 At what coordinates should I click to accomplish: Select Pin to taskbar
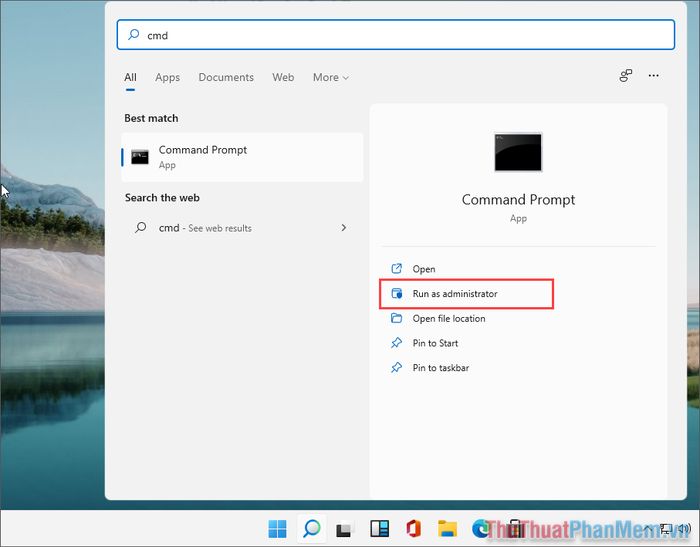440,367
